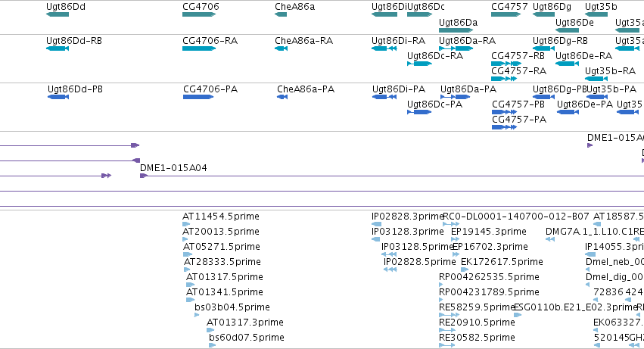This screenshot has width=644, height=349.
Task: Click the RE20910.5prime EST label
Action: coord(477,323)
